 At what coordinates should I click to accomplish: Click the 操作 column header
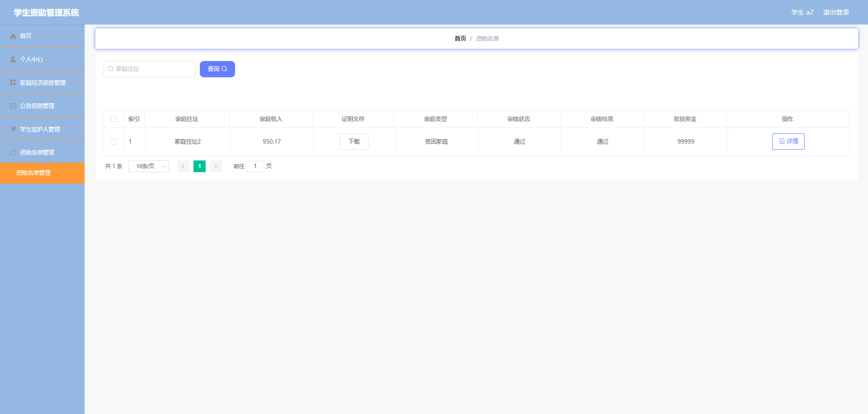pos(788,119)
